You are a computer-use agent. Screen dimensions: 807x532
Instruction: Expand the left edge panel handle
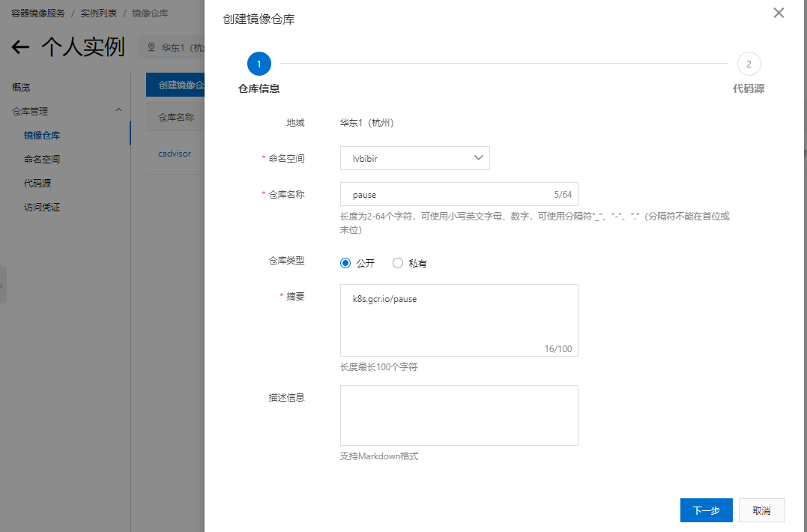click(x=3, y=285)
